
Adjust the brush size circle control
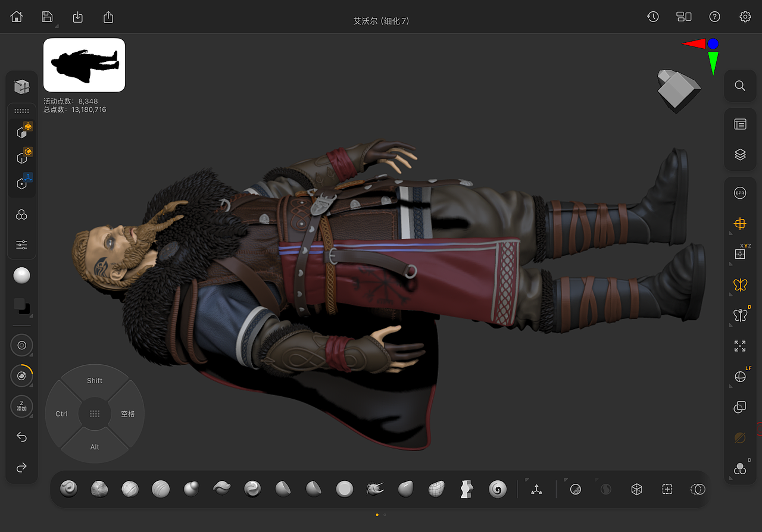(x=22, y=345)
